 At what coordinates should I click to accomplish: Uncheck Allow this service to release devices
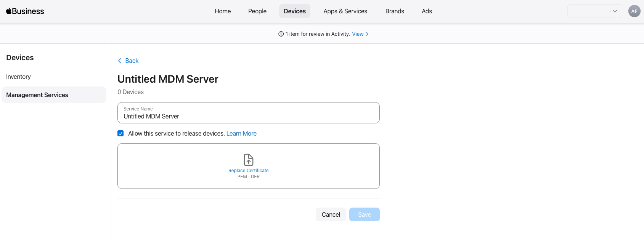point(120,133)
